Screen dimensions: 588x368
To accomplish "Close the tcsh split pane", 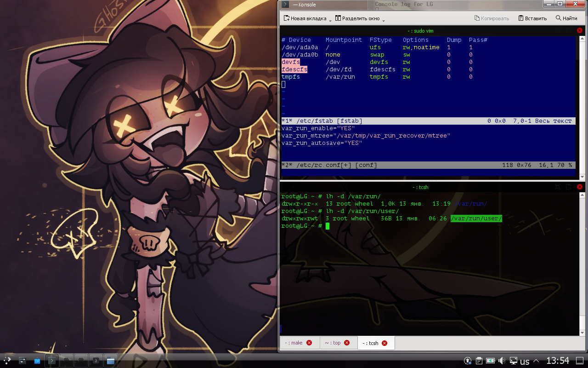I will point(580,187).
